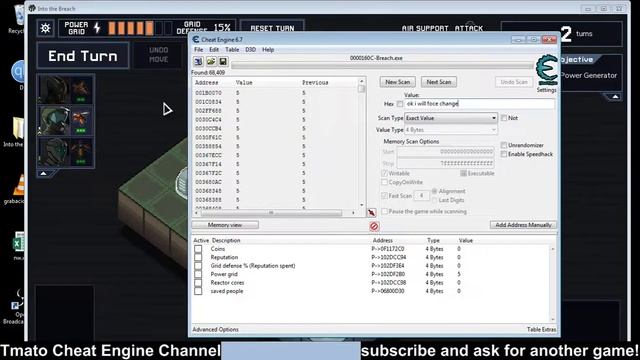Toggle the Writable checkbox
Viewport: 640px width, 360px height.
384,173
